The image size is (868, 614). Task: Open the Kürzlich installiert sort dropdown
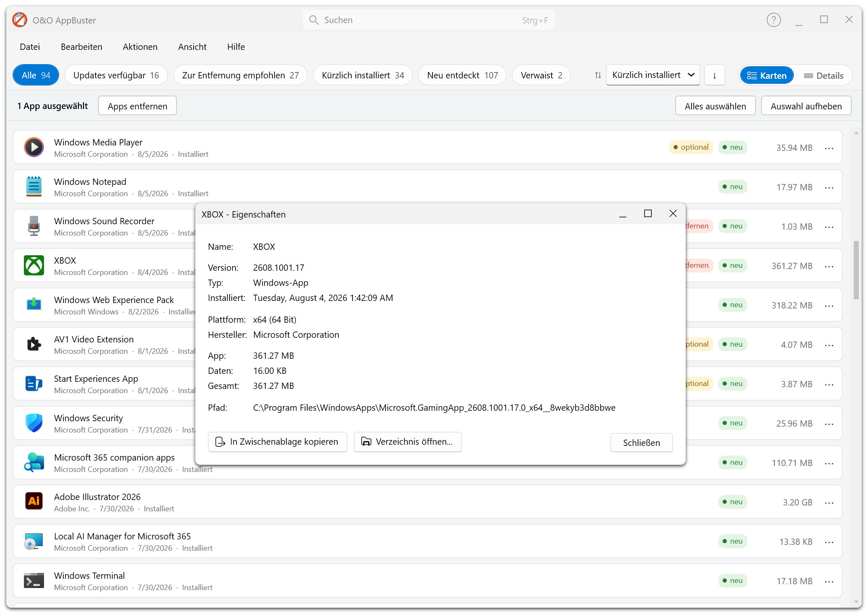(653, 75)
